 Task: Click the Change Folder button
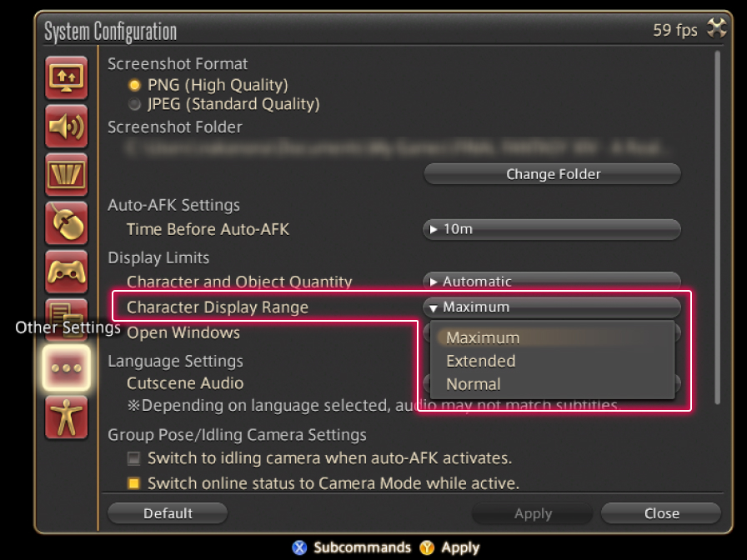tap(552, 174)
